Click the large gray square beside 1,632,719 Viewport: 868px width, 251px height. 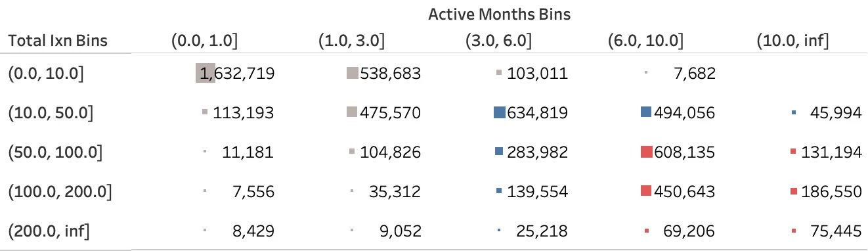click(206, 73)
